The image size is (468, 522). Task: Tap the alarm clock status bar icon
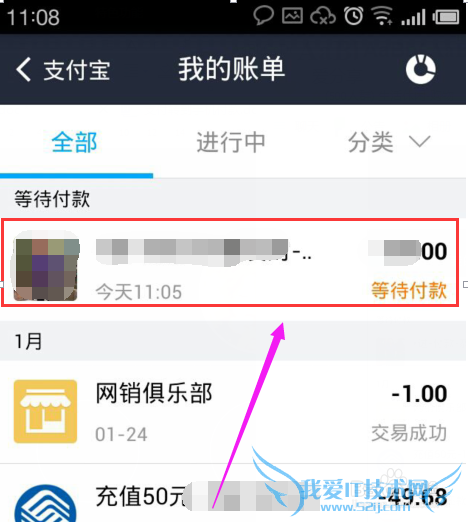[x=353, y=16]
